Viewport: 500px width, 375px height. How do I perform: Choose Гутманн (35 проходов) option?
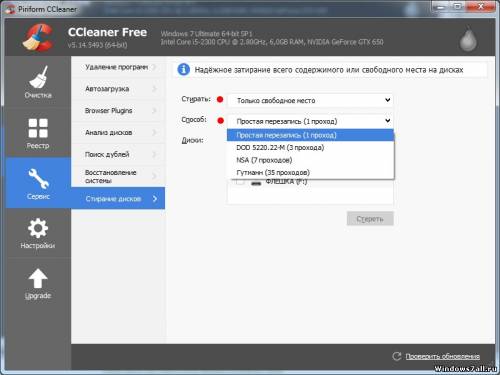coord(310,172)
